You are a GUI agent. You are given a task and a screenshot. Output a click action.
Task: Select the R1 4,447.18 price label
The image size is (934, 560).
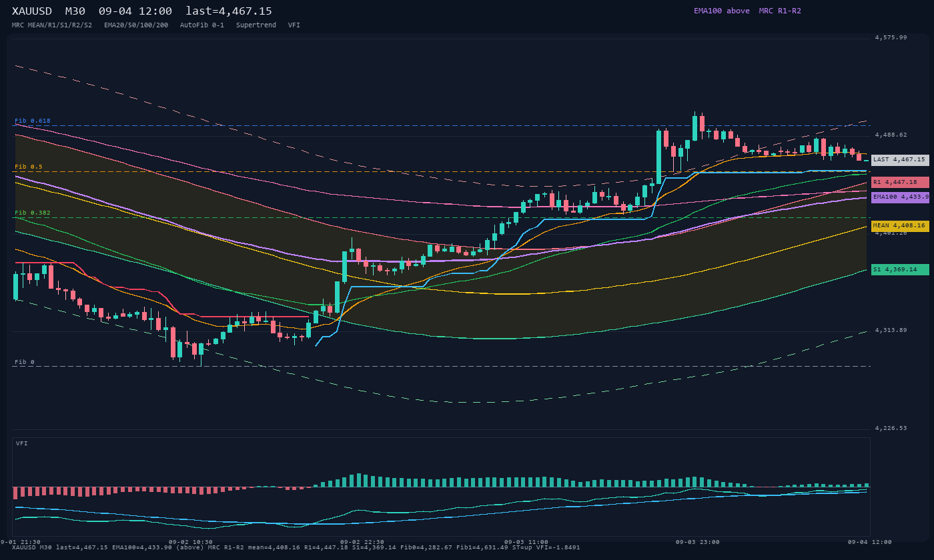click(900, 182)
